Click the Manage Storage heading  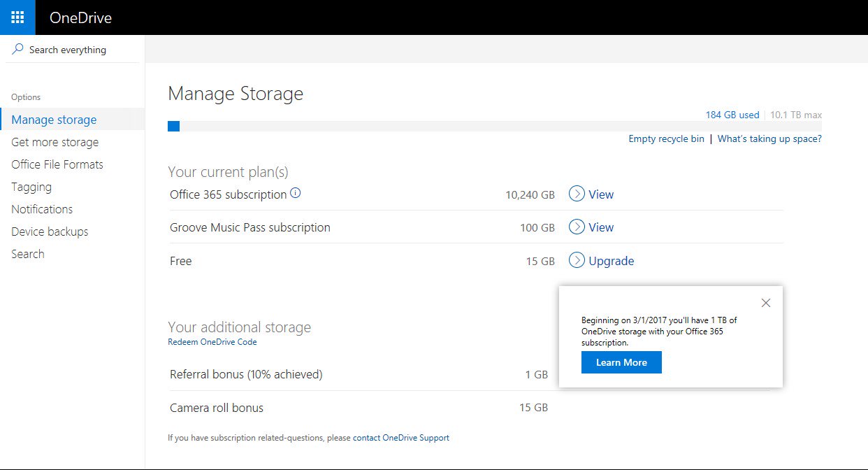click(236, 94)
